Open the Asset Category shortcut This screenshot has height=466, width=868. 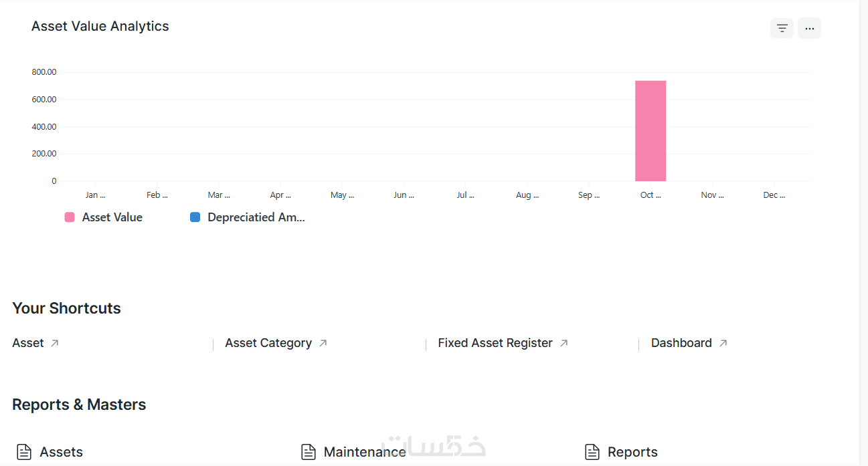(268, 343)
